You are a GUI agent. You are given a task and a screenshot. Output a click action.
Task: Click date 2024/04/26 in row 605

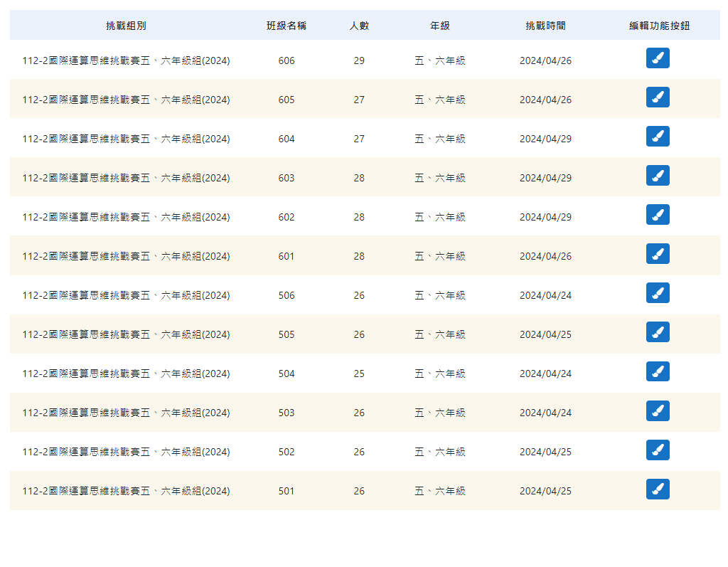[545, 100]
